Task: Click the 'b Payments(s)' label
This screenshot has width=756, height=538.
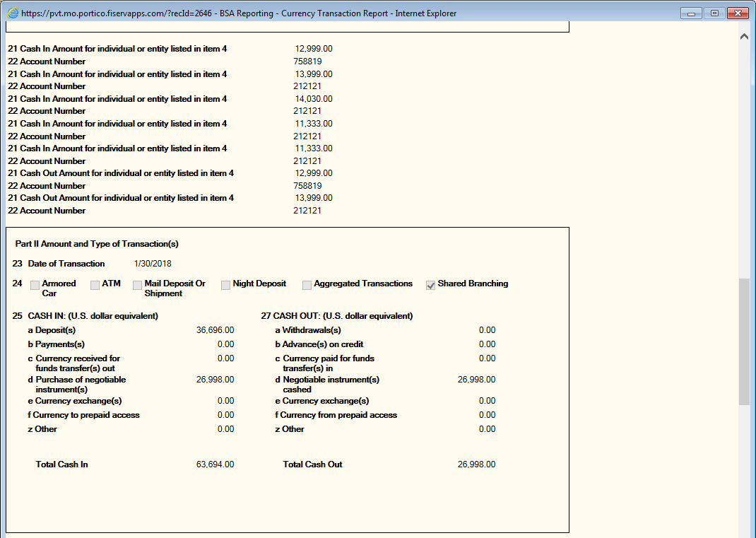Action: 56,344
